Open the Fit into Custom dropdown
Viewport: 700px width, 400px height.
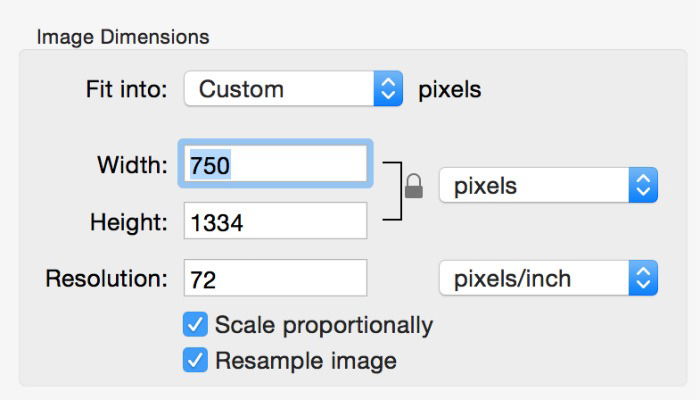click(x=292, y=89)
